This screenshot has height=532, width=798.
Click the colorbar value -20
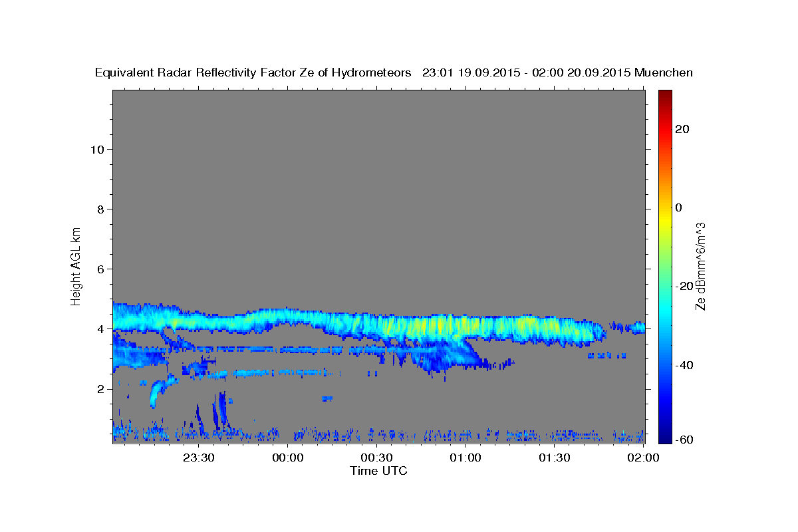tap(686, 286)
